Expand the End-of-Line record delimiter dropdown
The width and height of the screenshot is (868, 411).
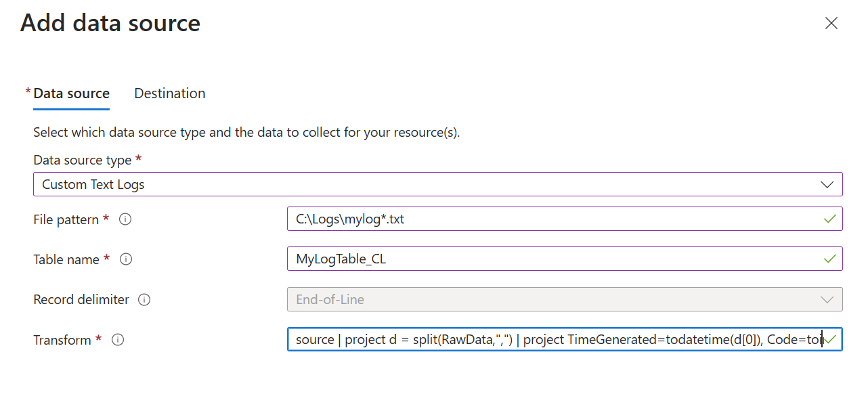point(564,299)
